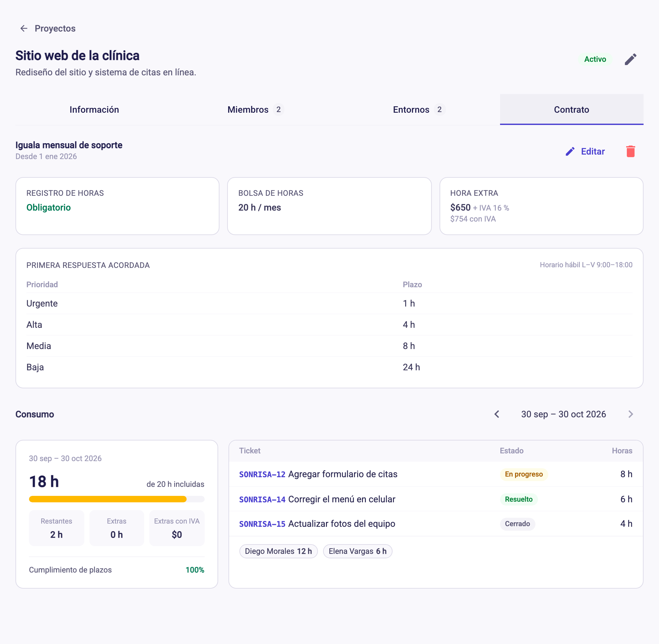This screenshot has height=644, width=659.
Task: Delete contract with the red trash icon
Action: [x=630, y=152]
